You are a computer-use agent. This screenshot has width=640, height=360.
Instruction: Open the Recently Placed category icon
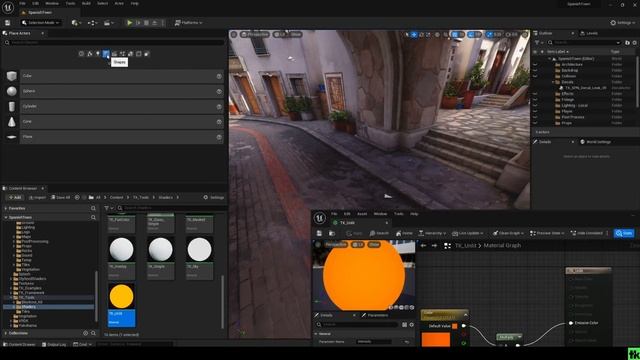pos(81,53)
